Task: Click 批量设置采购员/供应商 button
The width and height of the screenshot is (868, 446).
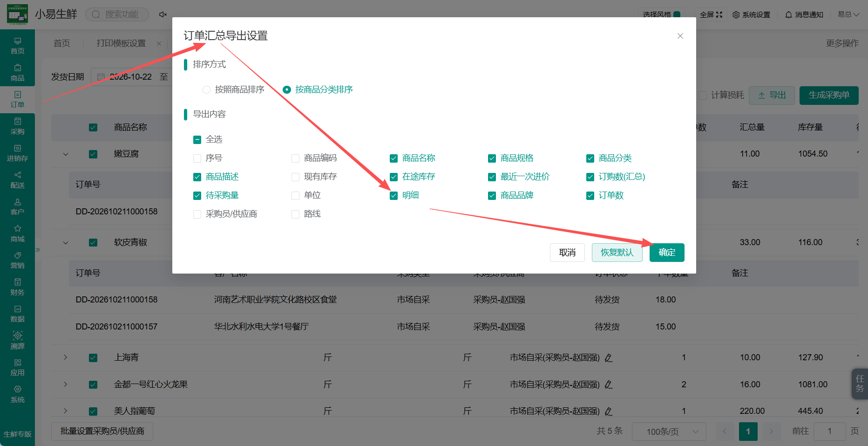Action: [x=102, y=432]
